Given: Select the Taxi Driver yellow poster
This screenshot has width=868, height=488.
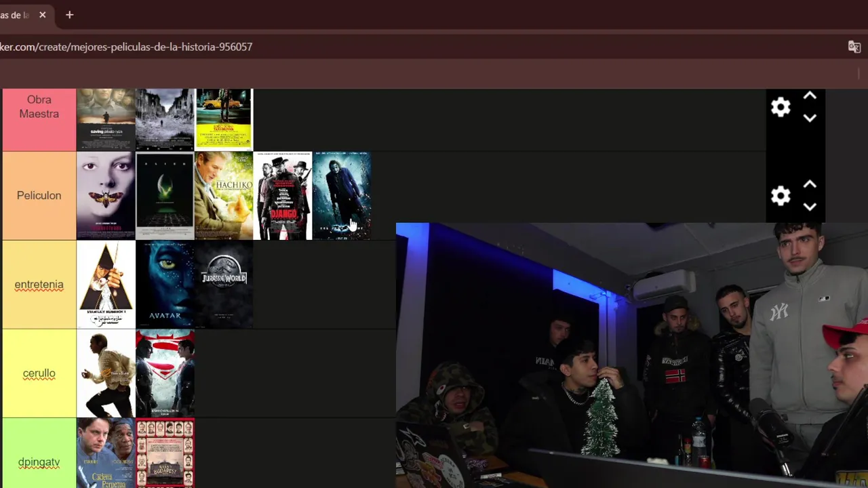Looking at the screenshot, I should tap(224, 119).
